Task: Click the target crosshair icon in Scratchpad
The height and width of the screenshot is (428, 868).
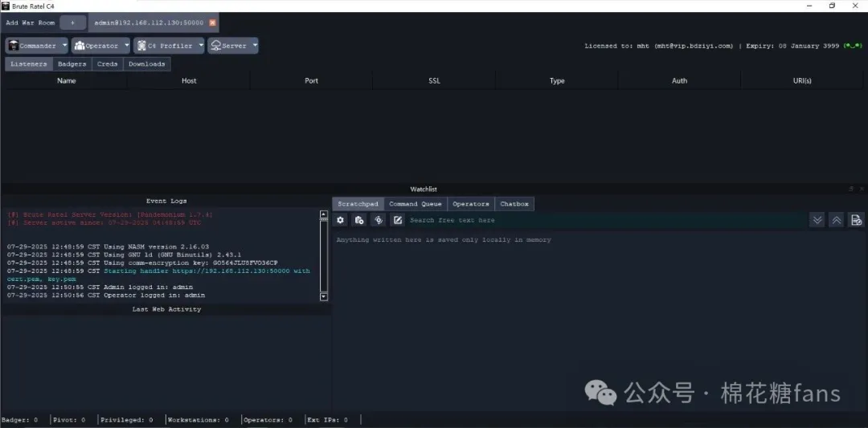Action: pos(379,220)
